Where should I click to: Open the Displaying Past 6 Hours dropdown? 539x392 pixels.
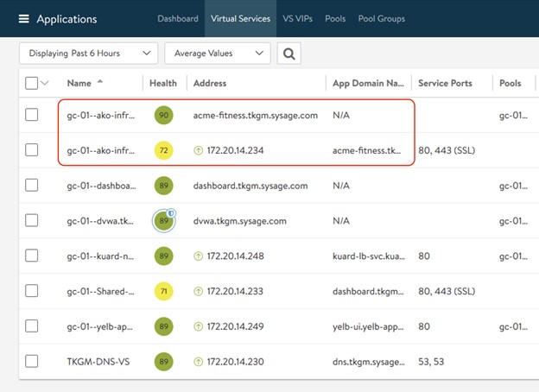88,54
